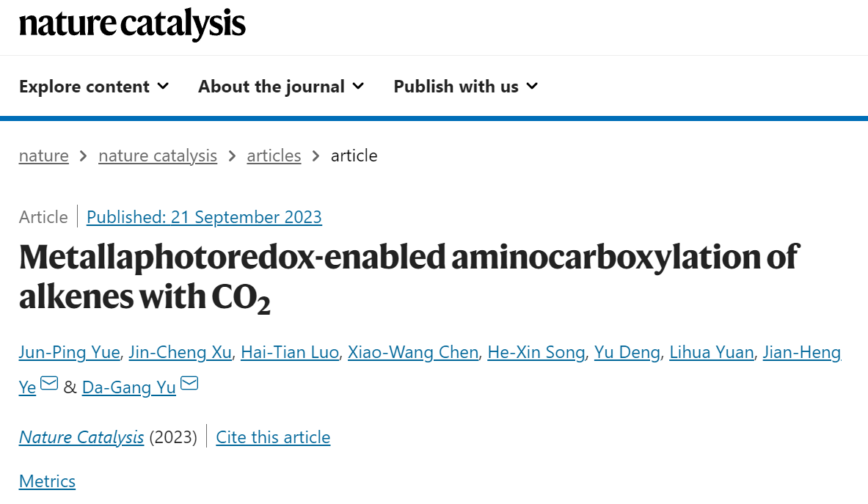Open nature catalysis breadcrumb link
Image resolution: width=868 pixels, height=504 pixels.
click(x=158, y=156)
